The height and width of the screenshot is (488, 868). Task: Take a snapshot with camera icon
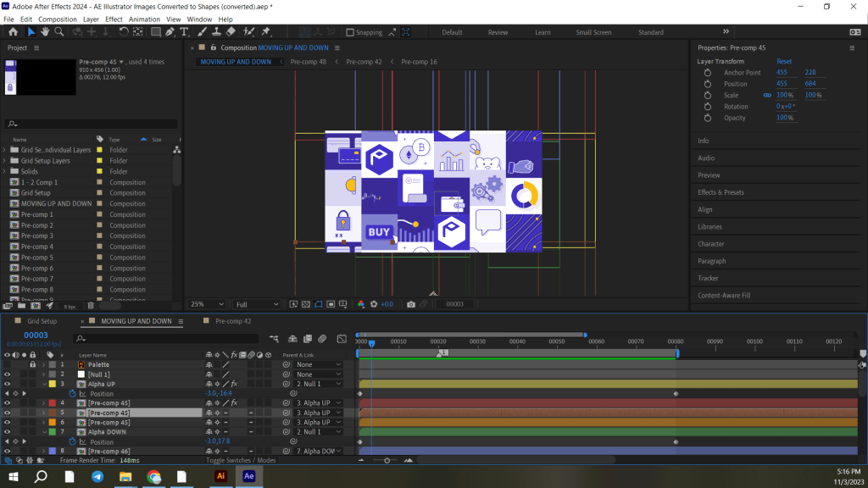tap(411, 304)
